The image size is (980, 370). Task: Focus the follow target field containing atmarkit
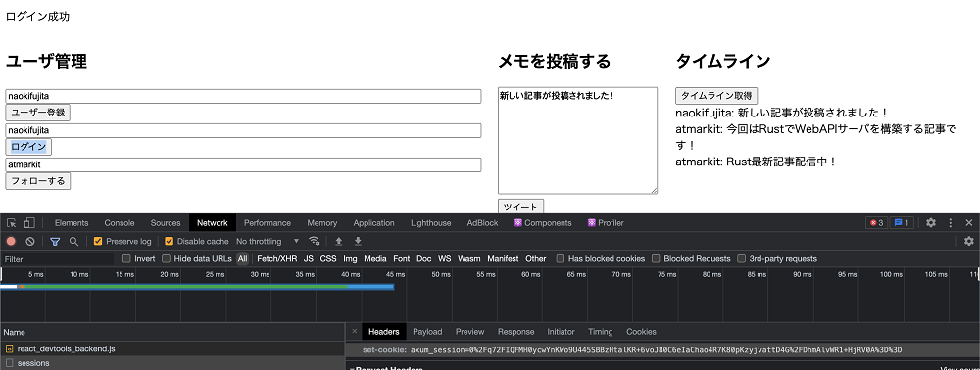point(244,164)
